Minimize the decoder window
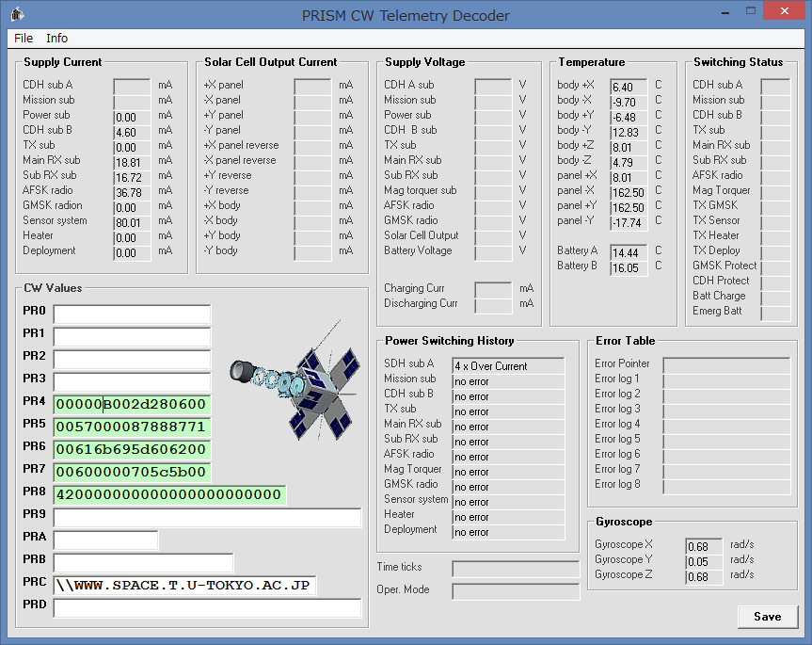 pos(725,11)
